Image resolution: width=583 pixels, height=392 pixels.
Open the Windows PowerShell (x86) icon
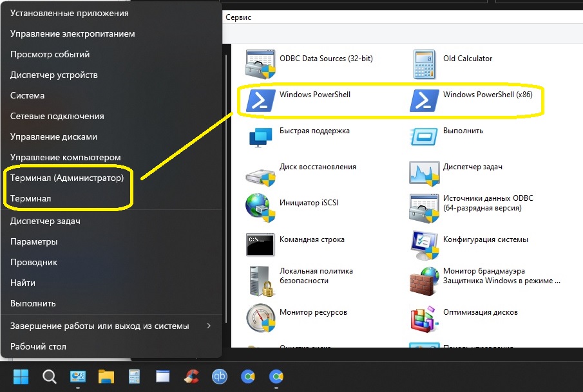(x=425, y=100)
